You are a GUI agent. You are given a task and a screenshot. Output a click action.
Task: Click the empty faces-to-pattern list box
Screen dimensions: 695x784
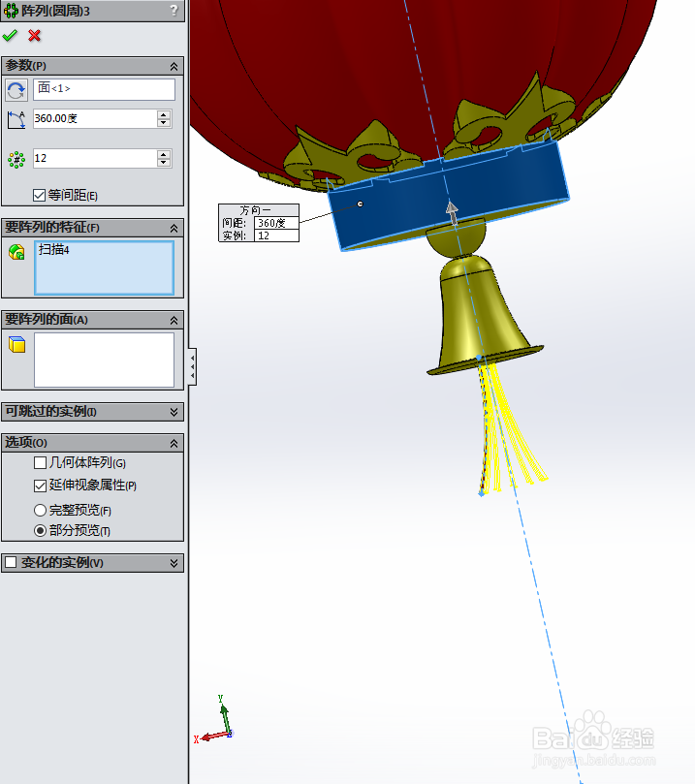pyautogui.click(x=104, y=360)
